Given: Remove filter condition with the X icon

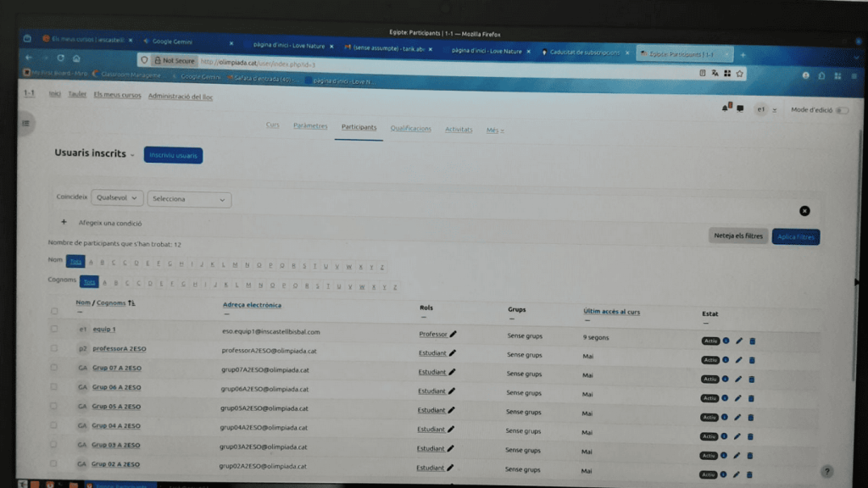Looking at the screenshot, I should [804, 211].
